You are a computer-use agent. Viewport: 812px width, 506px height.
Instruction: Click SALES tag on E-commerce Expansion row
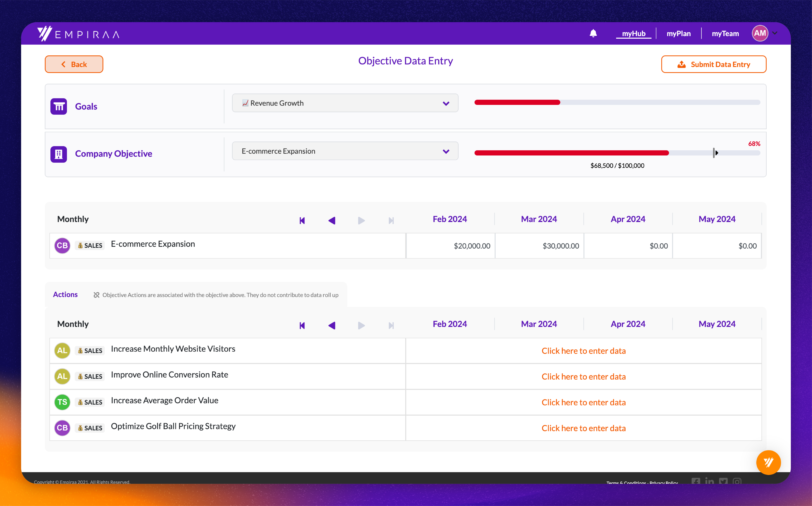pyautogui.click(x=90, y=246)
